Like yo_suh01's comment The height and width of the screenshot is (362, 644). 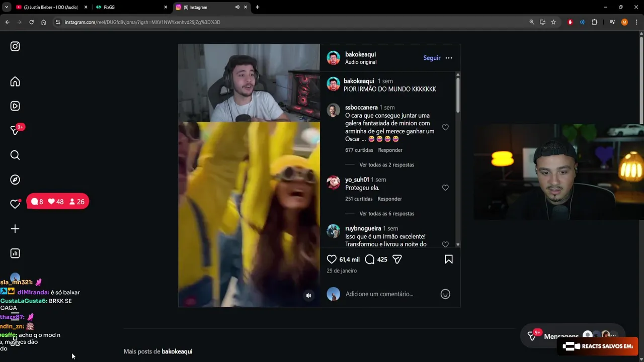(445, 188)
